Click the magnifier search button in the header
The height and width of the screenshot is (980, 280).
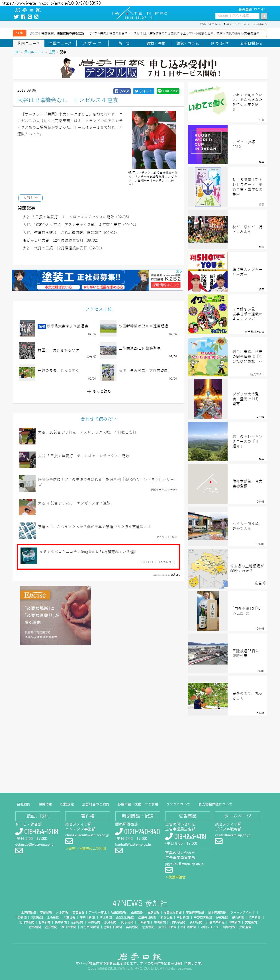[264, 16]
